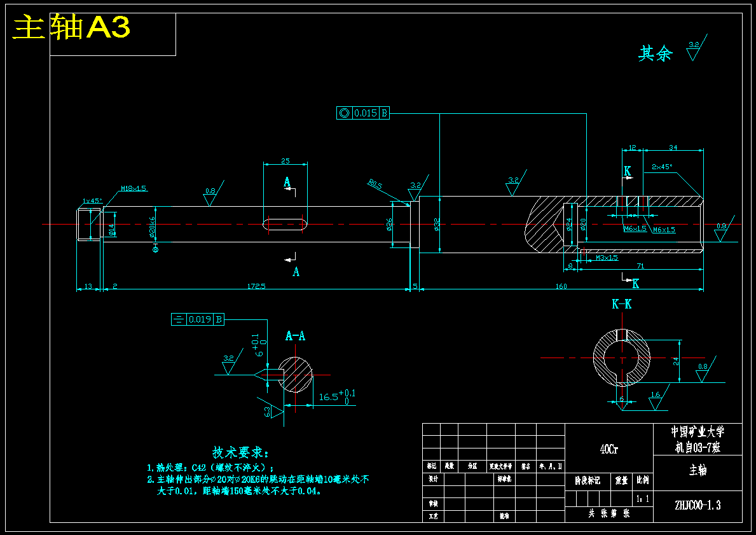Click the concentricity symbol in the 0.015 tolerance frame

click(344, 113)
